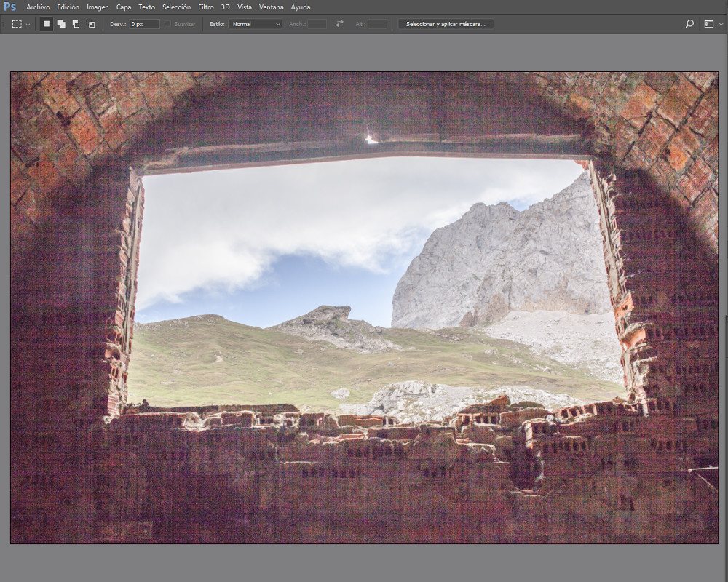Viewport: 728px width, 582px height.
Task: Open the Archivo menu
Action: pyautogui.click(x=38, y=7)
